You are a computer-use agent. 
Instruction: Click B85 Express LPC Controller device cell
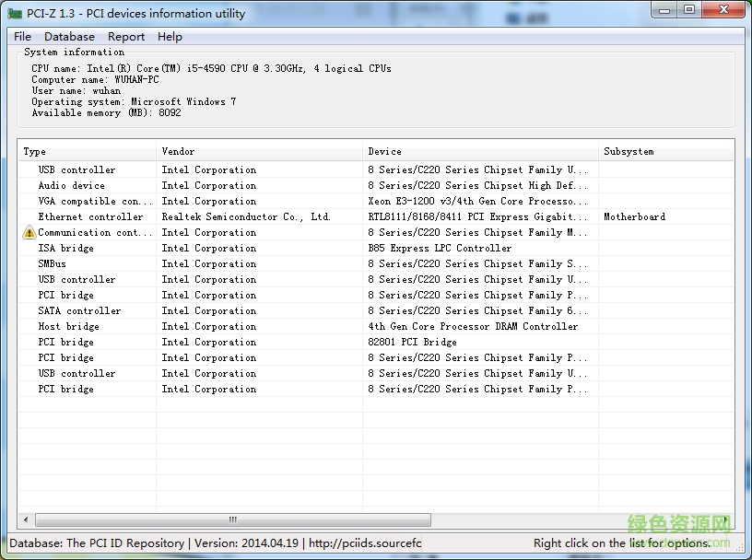(440, 249)
